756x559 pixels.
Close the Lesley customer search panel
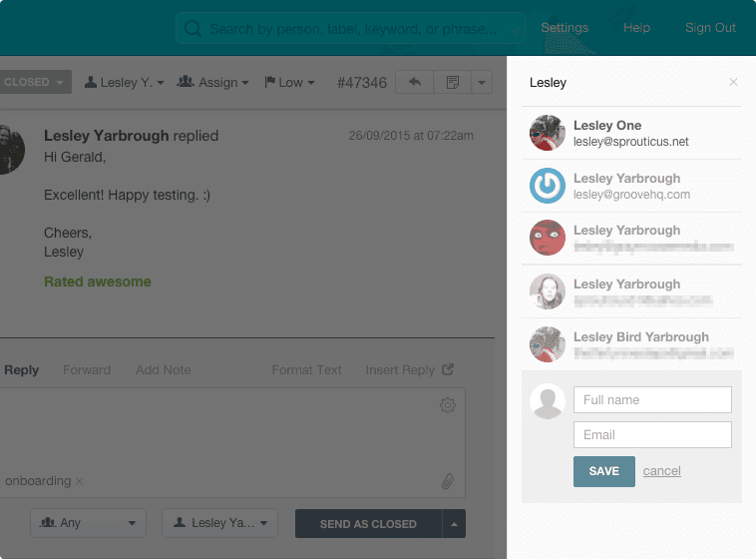click(x=734, y=83)
